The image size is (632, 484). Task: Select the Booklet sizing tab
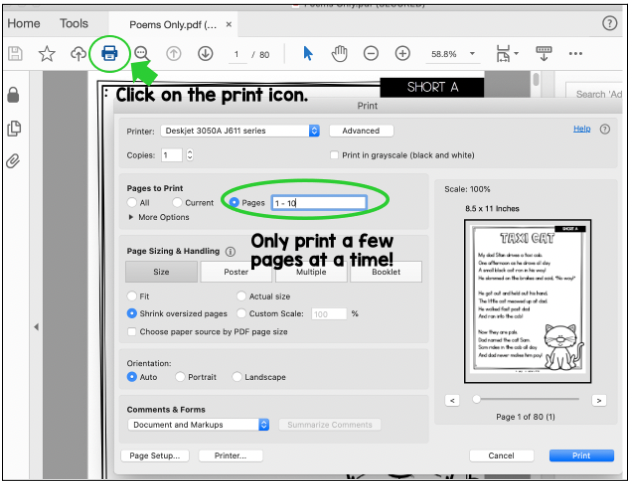pyautogui.click(x=386, y=272)
